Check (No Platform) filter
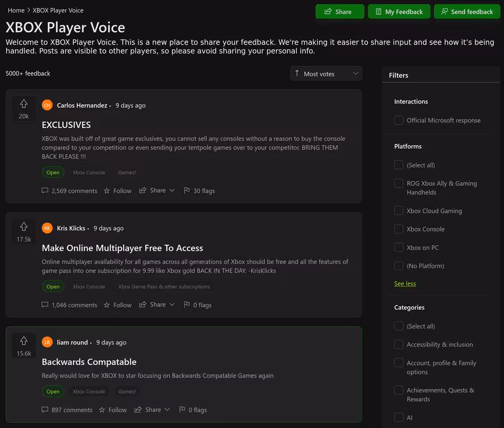The width and height of the screenshot is (504, 428). [x=399, y=266]
